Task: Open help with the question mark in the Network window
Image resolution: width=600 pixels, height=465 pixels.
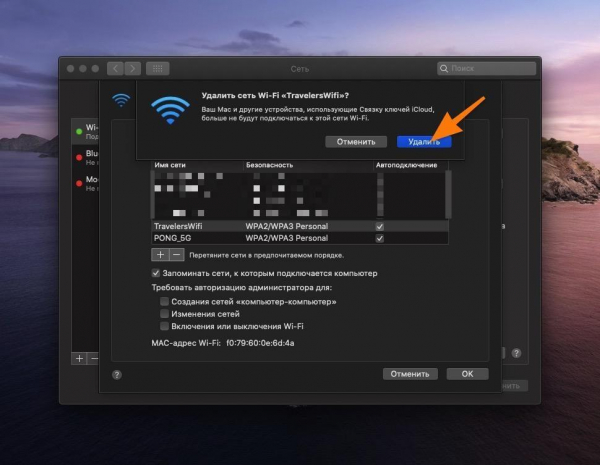Action: tap(516, 353)
